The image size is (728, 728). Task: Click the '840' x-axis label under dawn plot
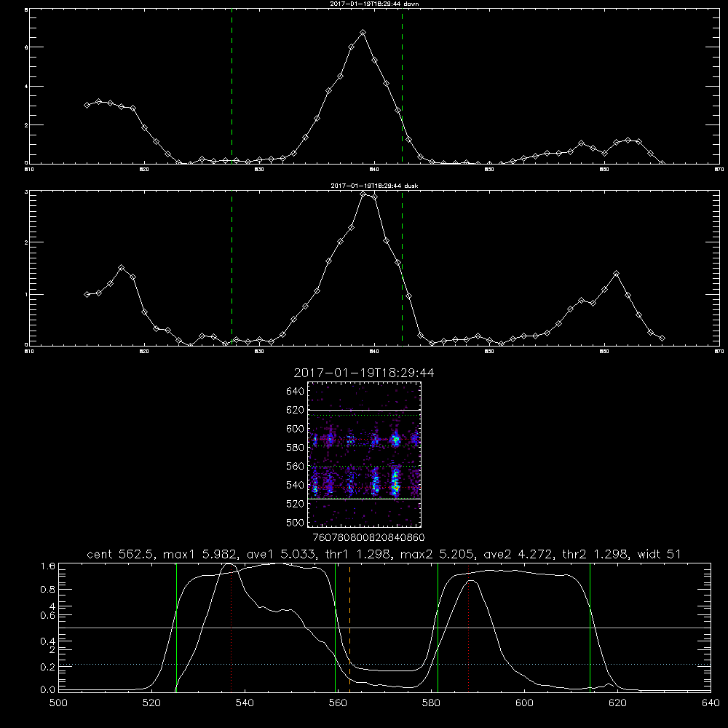[374, 170]
